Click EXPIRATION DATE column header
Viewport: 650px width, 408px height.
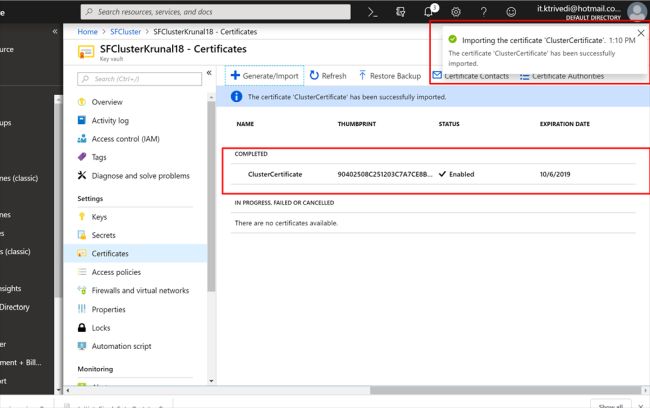coord(565,124)
